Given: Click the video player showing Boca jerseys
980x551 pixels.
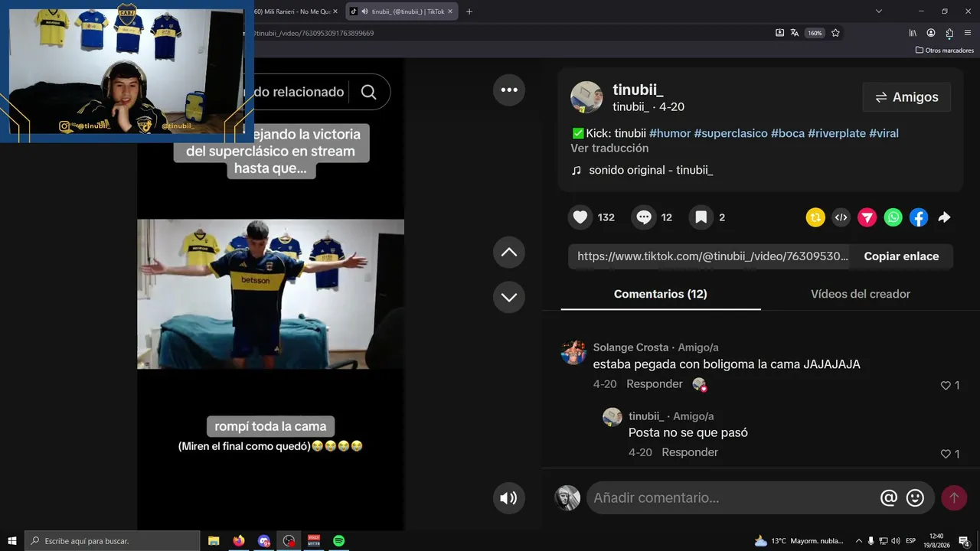Looking at the screenshot, I should point(271,294).
